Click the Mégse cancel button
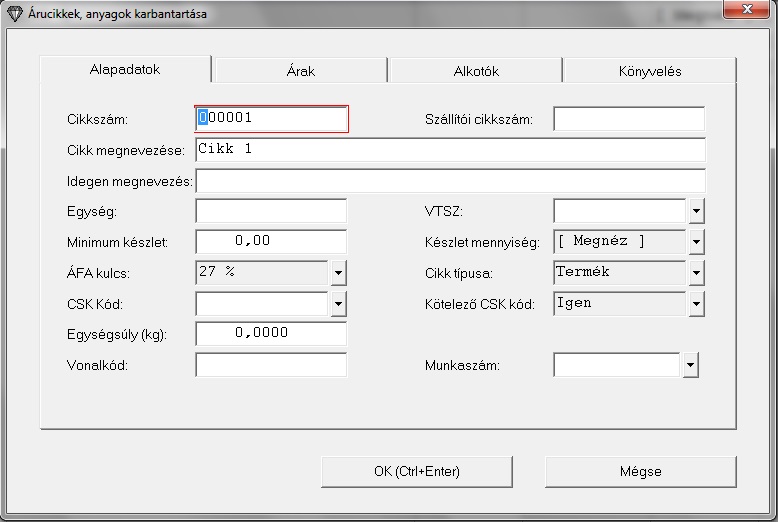Image resolution: width=778 pixels, height=522 pixels. (640, 471)
